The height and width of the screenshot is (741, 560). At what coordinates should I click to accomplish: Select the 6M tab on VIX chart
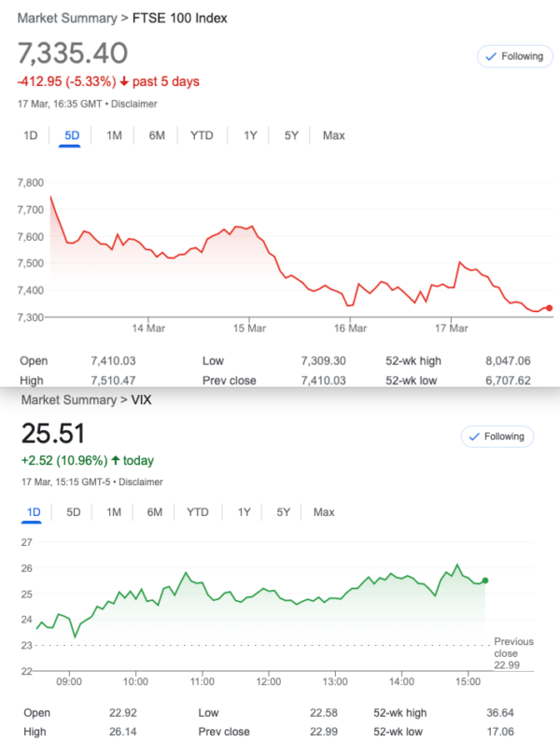click(x=155, y=512)
